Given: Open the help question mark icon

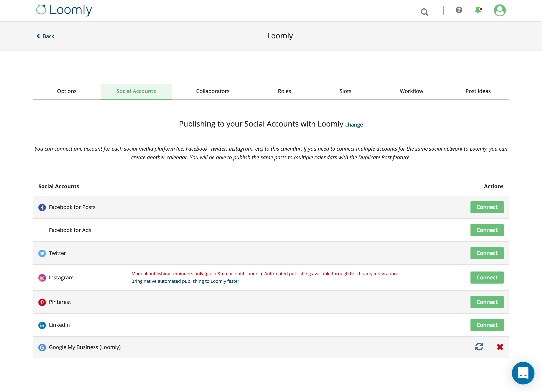Looking at the screenshot, I should 459,10.
